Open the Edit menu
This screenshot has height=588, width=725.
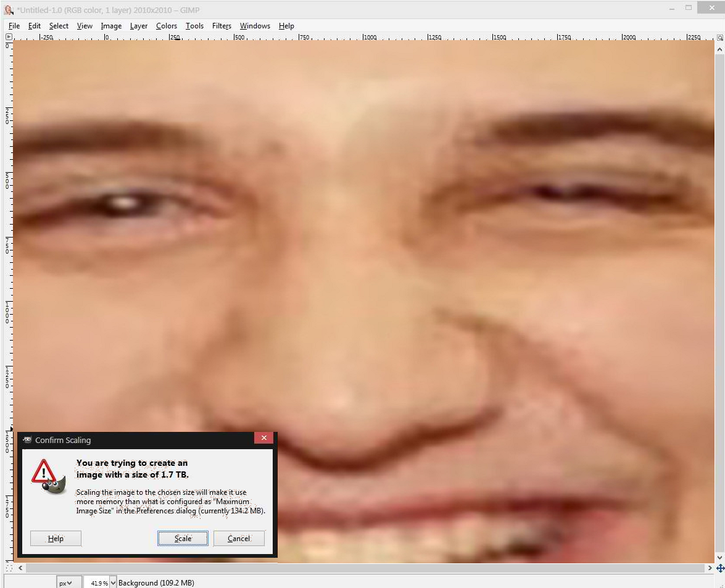[x=34, y=26]
